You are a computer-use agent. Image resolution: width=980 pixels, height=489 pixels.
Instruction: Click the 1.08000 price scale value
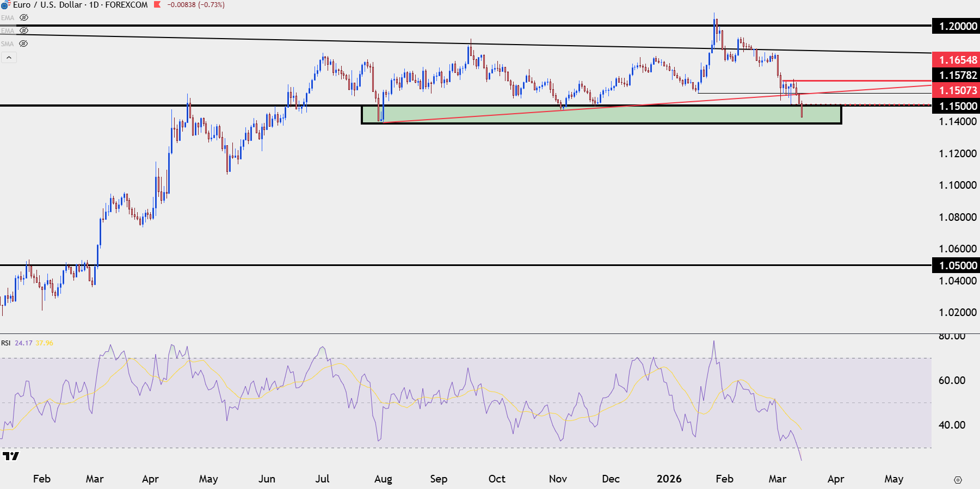click(958, 217)
